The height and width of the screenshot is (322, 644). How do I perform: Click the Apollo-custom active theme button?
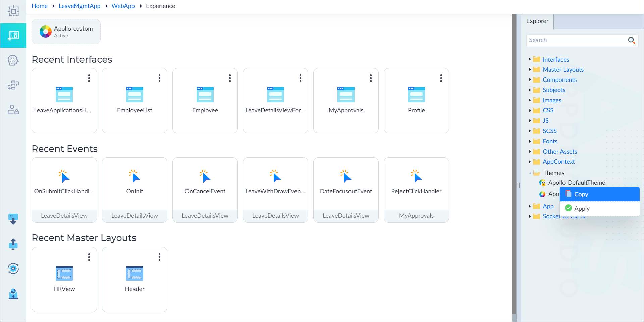[66, 32]
